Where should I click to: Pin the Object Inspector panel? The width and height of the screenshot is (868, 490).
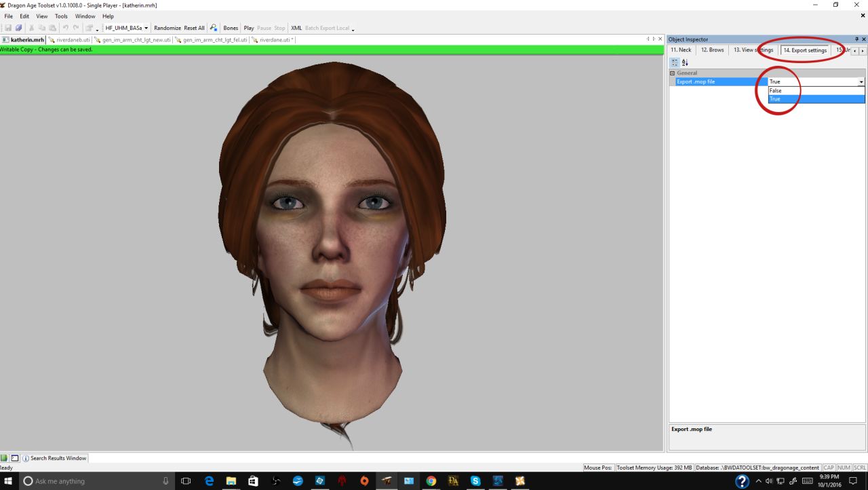(856, 39)
